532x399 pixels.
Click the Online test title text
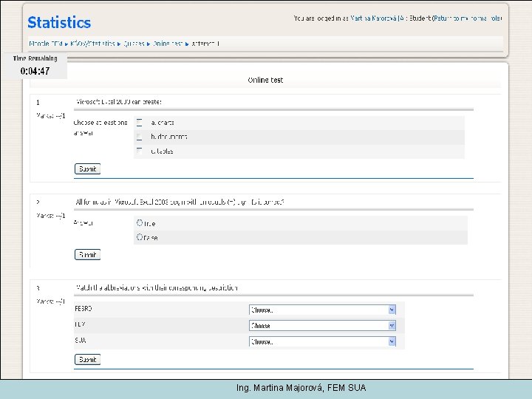(265, 80)
